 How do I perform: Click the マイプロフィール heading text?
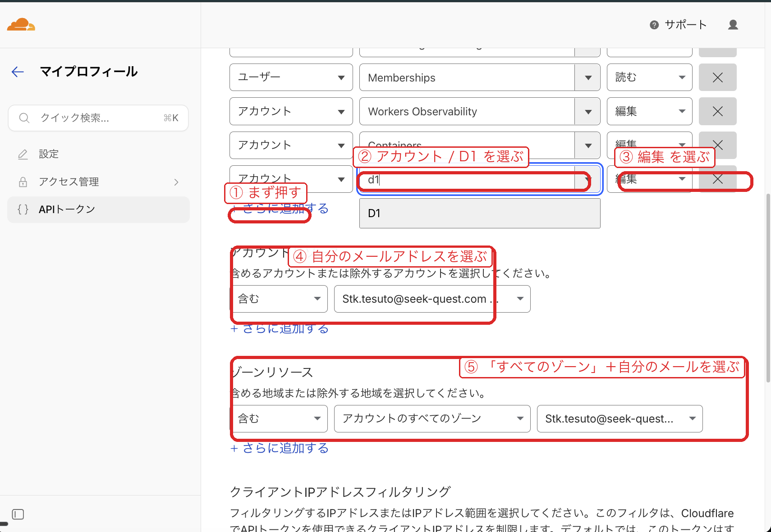coord(89,72)
